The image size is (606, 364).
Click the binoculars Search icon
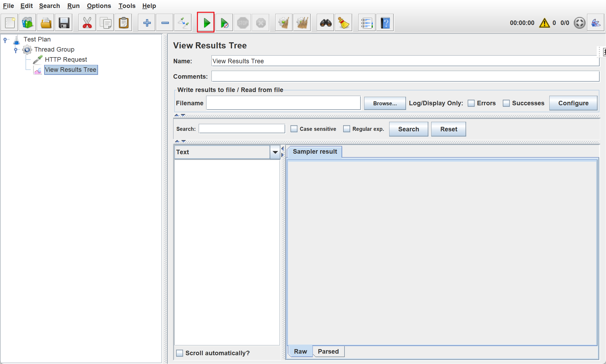pos(326,23)
